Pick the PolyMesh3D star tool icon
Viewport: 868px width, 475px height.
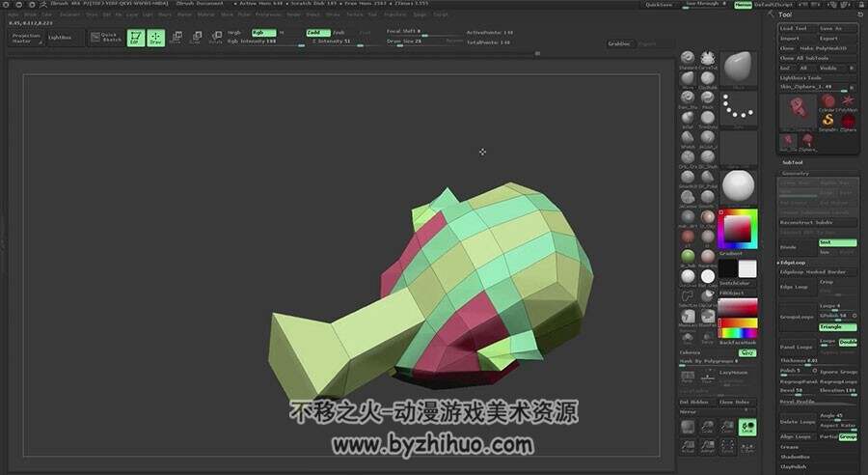click(x=848, y=102)
